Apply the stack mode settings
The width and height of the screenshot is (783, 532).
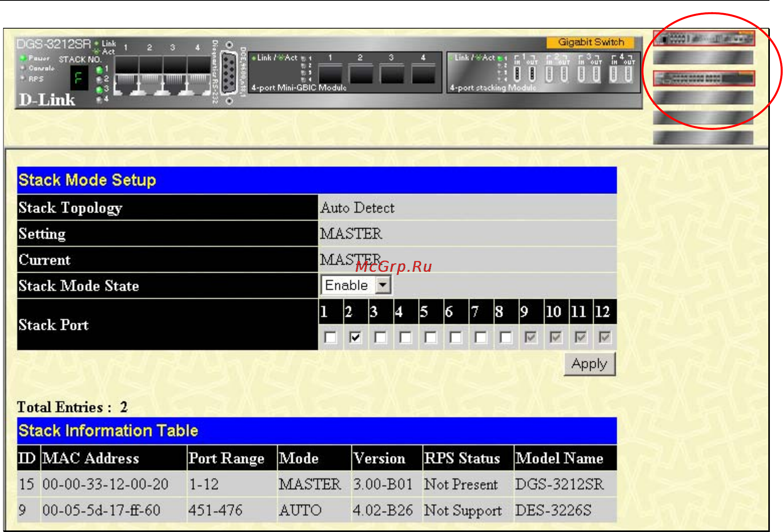point(590,364)
